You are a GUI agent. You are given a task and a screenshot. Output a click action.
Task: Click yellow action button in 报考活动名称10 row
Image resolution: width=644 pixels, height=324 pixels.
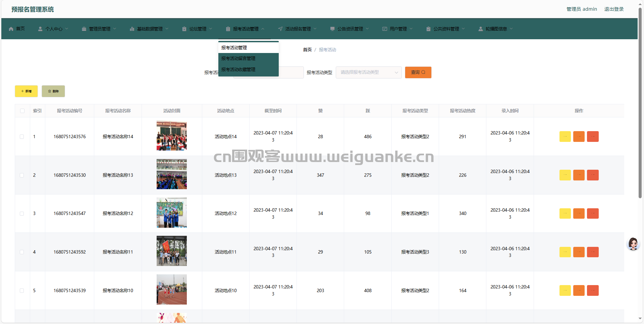[565, 290]
